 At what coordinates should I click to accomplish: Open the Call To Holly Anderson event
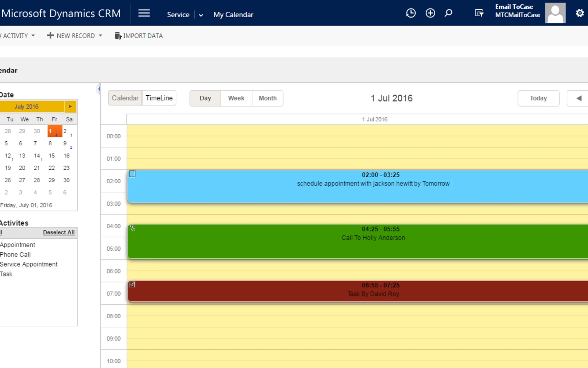click(x=358, y=241)
